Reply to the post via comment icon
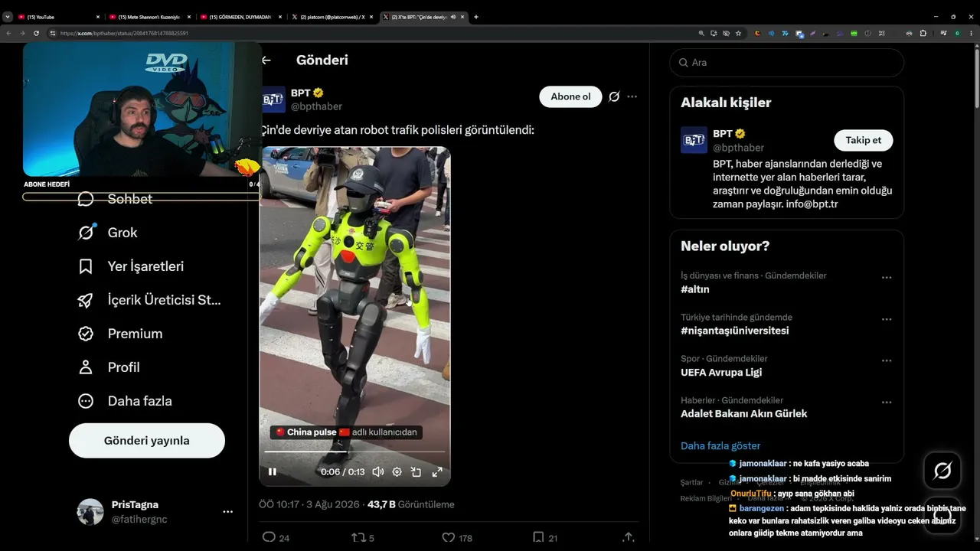This screenshot has height=551, width=980. pos(269,537)
